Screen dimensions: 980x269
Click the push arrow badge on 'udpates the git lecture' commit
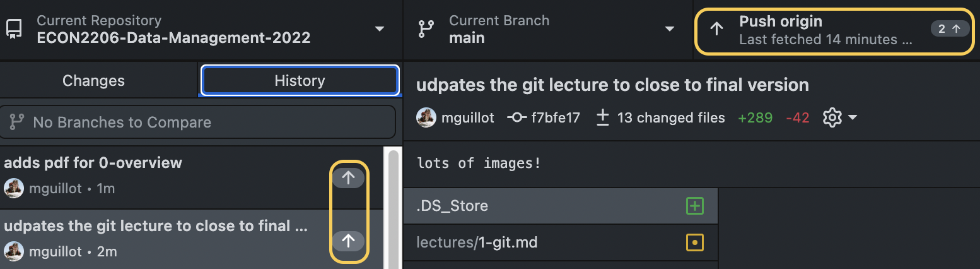pos(348,240)
